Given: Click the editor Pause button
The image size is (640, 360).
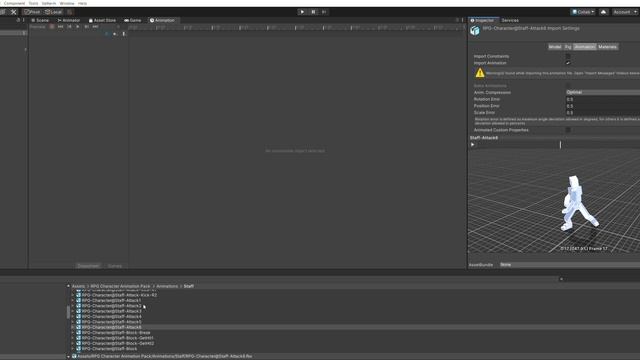Looking at the screenshot, I should pos(313,12).
